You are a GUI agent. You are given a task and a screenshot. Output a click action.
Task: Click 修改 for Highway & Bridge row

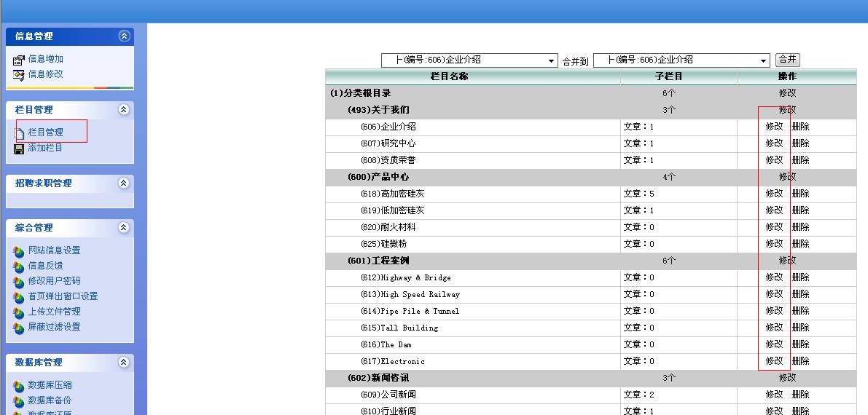click(x=775, y=277)
